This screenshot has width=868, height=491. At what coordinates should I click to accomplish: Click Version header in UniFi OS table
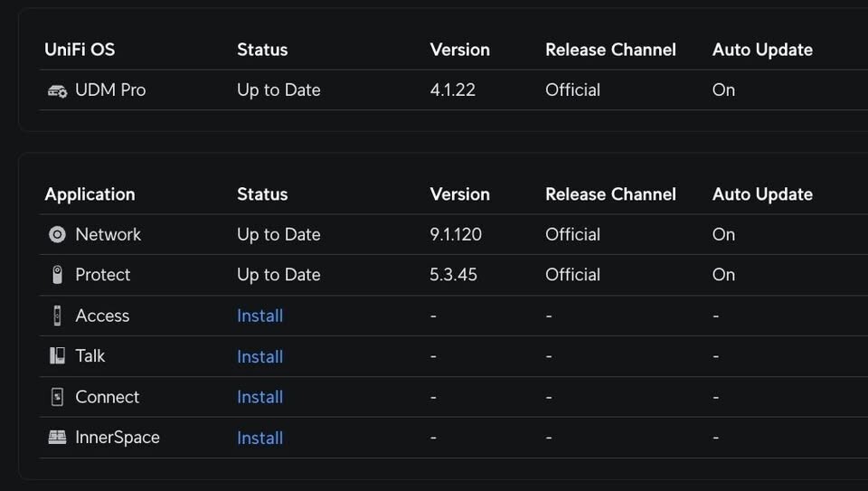pos(459,50)
